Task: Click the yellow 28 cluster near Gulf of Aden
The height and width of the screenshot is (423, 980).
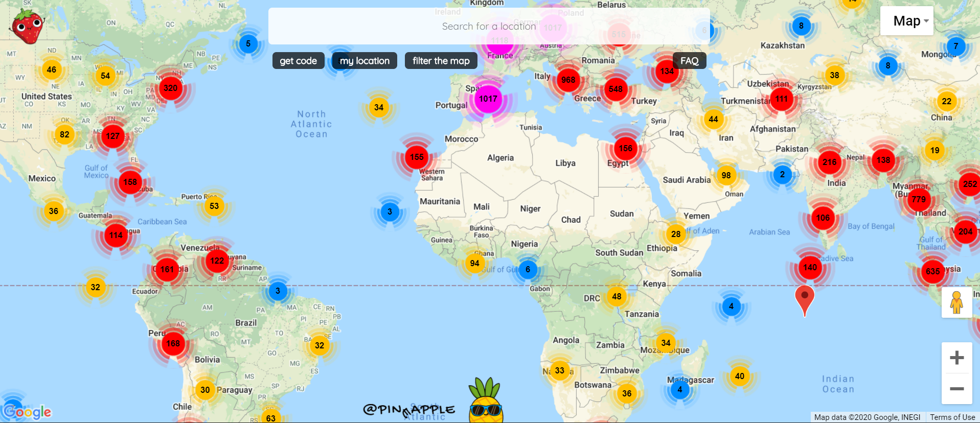Action: [x=676, y=234]
